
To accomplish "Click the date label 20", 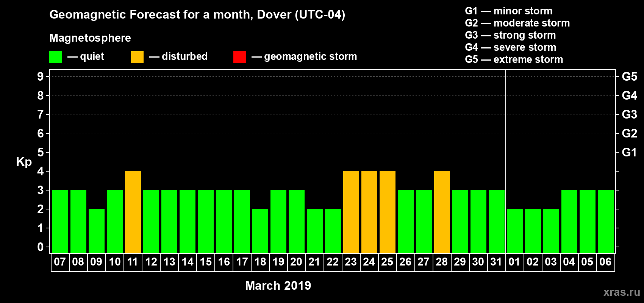I will pyautogui.click(x=296, y=262).
